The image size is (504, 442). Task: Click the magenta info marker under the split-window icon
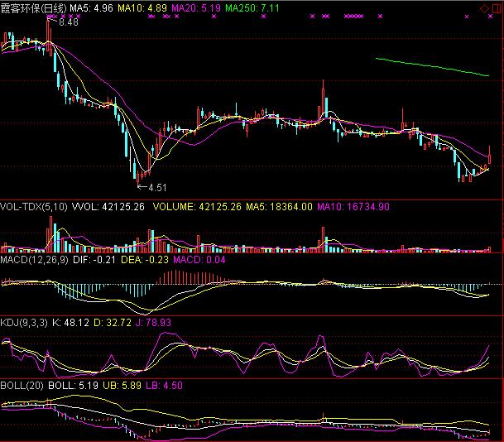click(x=490, y=16)
